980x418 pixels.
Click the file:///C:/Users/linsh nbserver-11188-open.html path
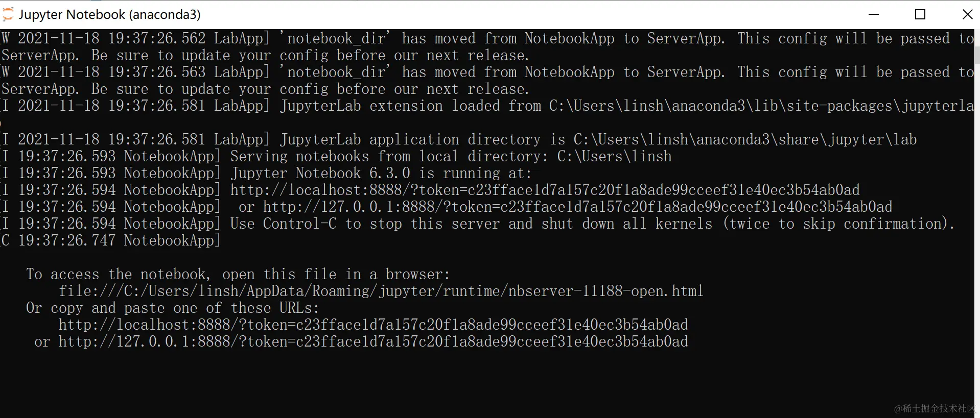coord(381,291)
